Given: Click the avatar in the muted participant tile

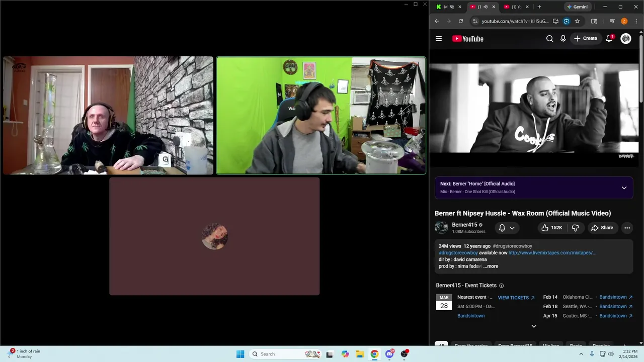Looking at the screenshot, I should pos(215,236).
